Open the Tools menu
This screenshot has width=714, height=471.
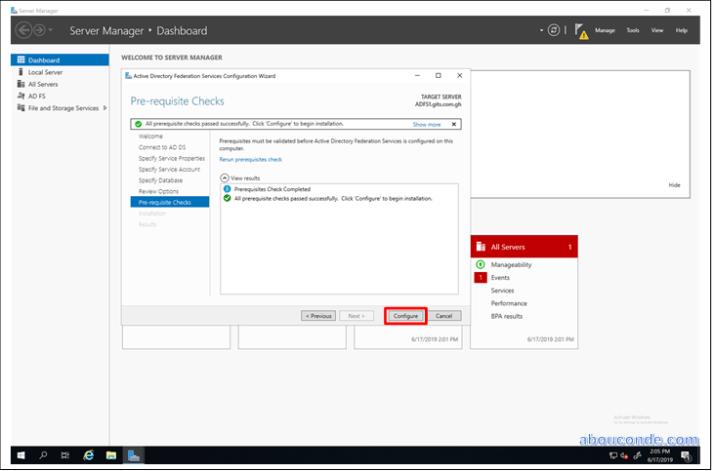633,30
